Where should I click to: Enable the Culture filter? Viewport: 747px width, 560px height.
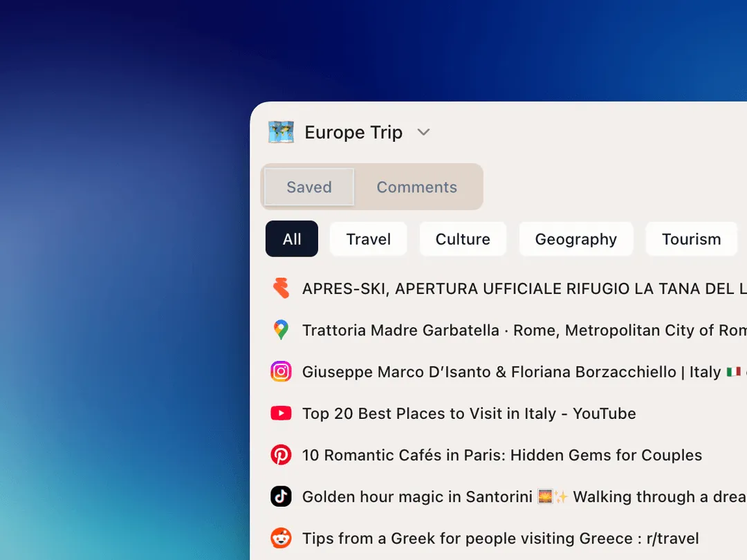[x=463, y=239]
